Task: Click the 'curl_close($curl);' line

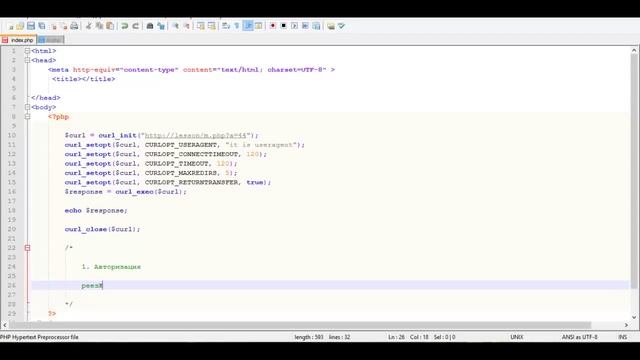Action: click(x=102, y=229)
